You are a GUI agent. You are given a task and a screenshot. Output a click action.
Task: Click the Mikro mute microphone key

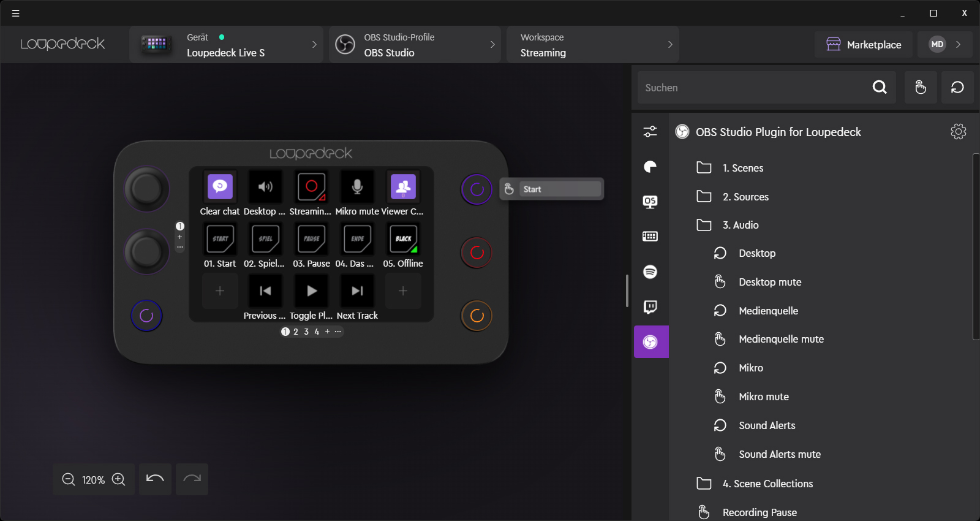(357, 187)
